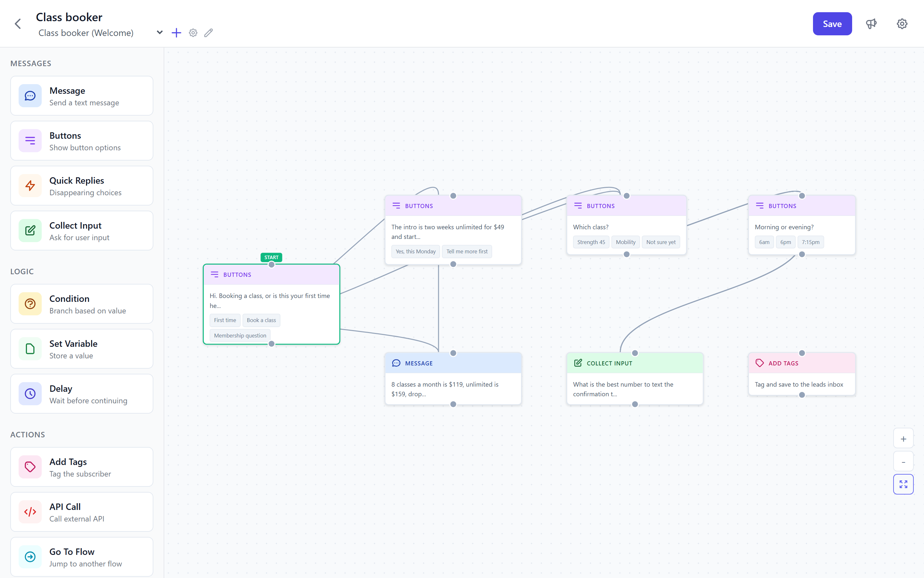Select the Condition question mark icon
Image resolution: width=924 pixels, height=578 pixels.
(x=30, y=304)
